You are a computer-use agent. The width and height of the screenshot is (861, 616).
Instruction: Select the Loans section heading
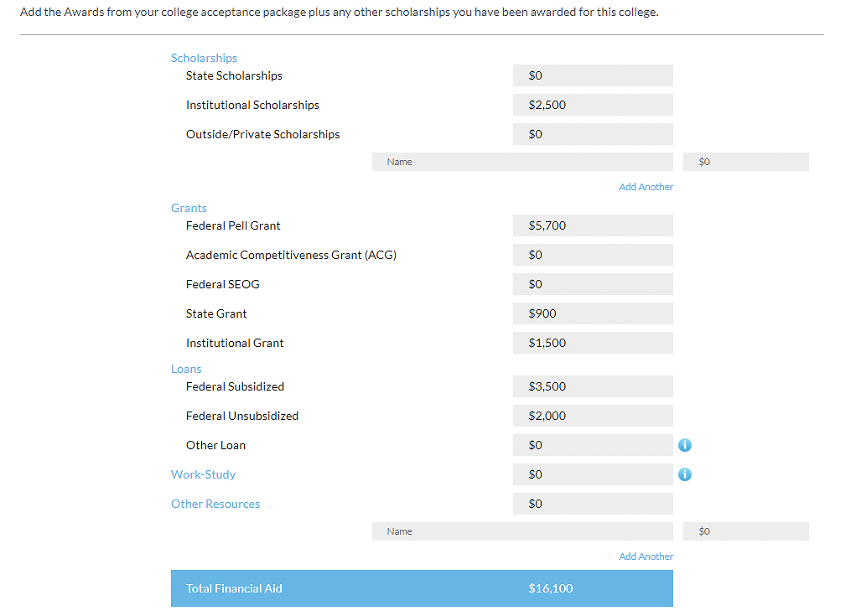point(186,369)
